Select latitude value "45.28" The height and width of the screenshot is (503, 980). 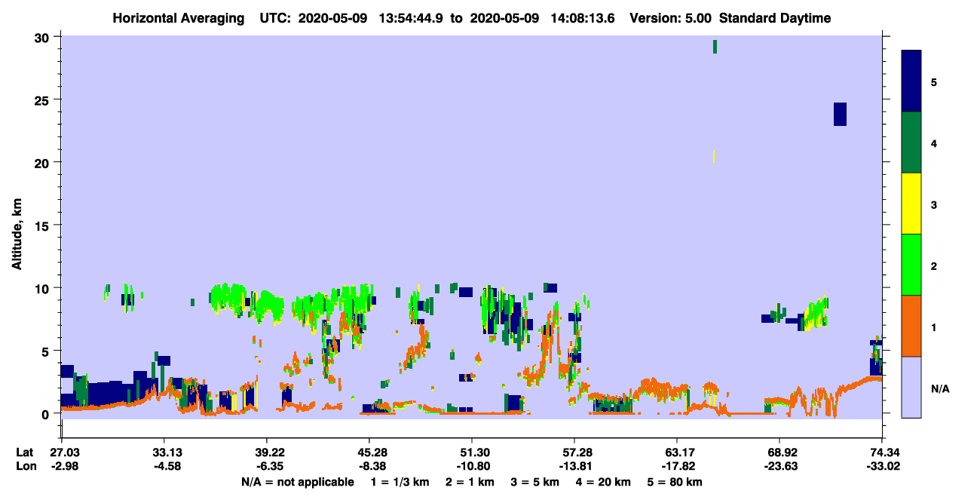[x=369, y=452]
